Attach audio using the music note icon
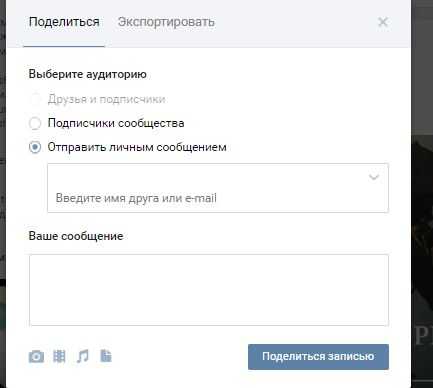433x388 pixels. point(83,356)
